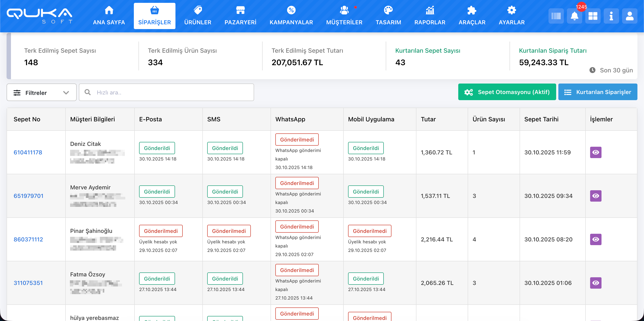Viewport: 644px width, 321px height.
Task: Click the clock icon beside Son 30 gün
Action: click(x=592, y=70)
